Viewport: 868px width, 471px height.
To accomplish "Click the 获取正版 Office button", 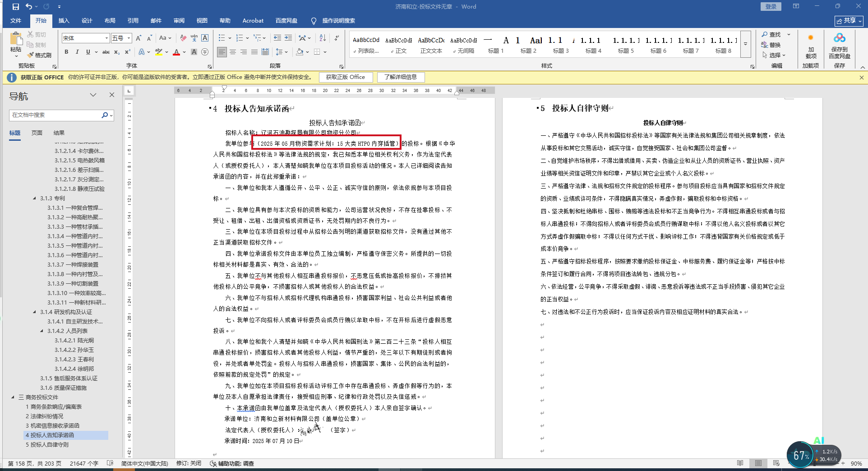I will click(346, 77).
